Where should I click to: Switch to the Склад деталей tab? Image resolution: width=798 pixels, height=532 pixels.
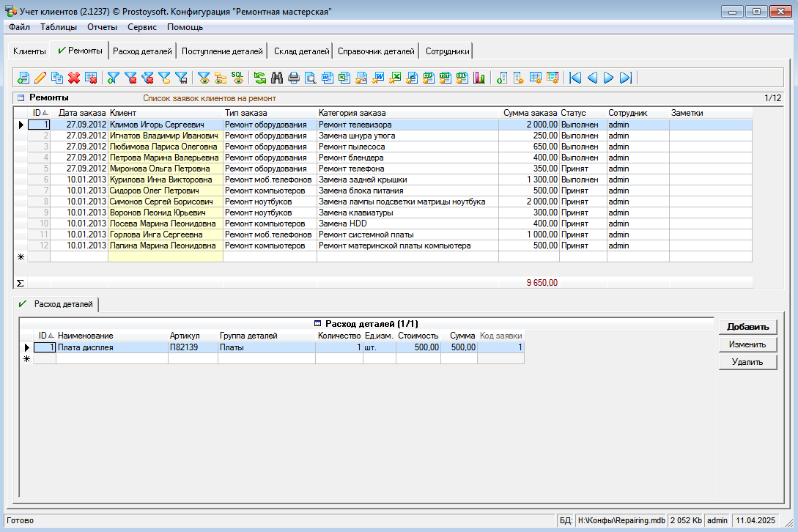[x=302, y=51]
